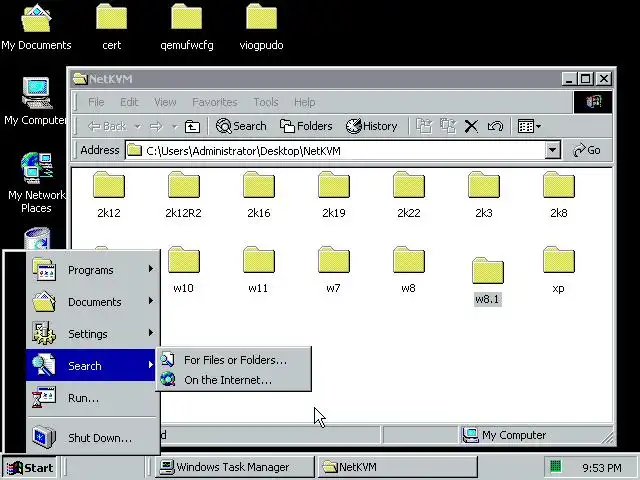Open the History pane
This screenshot has height=480, width=640.
[x=371, y=126]
